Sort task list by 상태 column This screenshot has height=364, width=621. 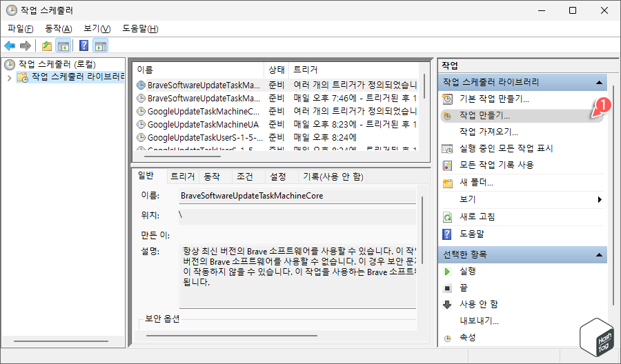tap(277, 70)
